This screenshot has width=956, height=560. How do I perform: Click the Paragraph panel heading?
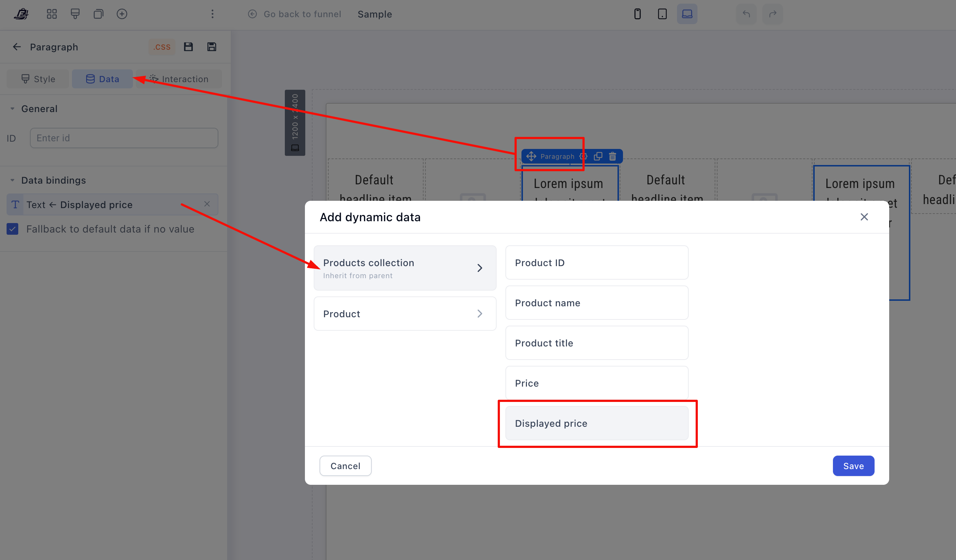pos(54,47)
